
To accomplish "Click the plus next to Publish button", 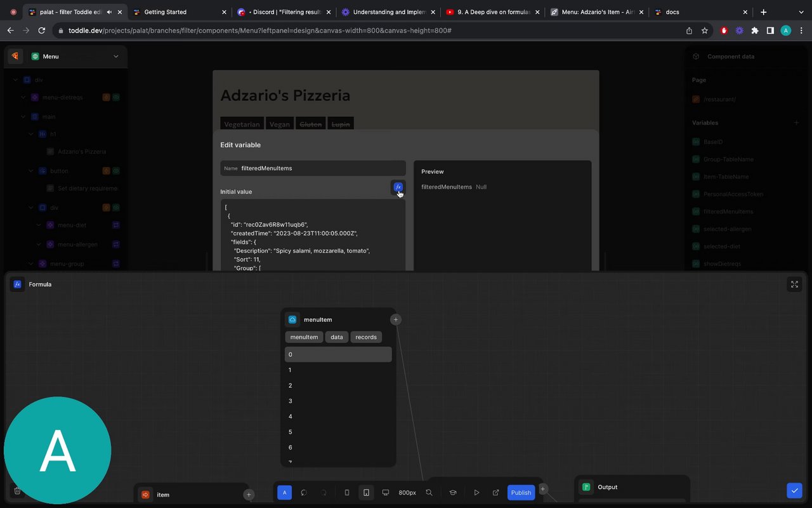I will pyautogui.click(x=543, y=489).
